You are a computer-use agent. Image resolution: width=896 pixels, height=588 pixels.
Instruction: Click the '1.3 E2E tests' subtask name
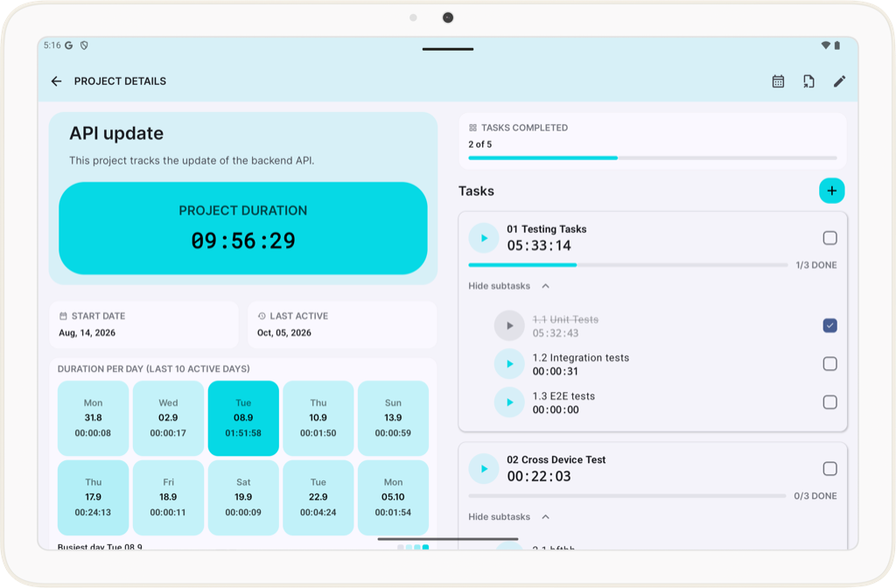(563, 396)
